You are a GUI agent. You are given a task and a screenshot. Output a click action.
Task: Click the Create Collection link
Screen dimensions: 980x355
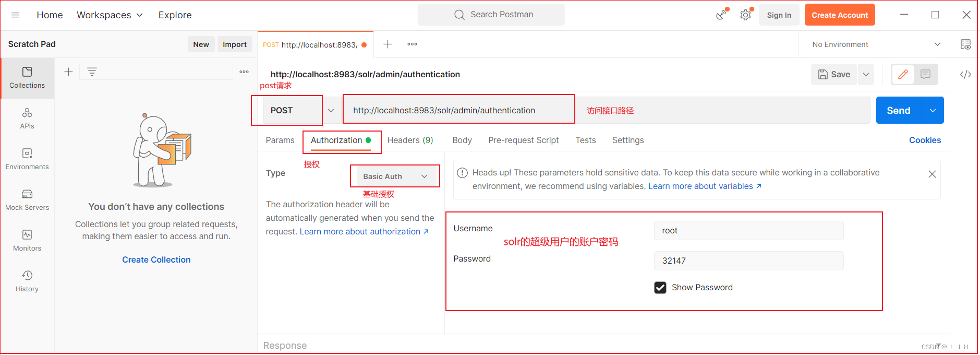(156, 259)
